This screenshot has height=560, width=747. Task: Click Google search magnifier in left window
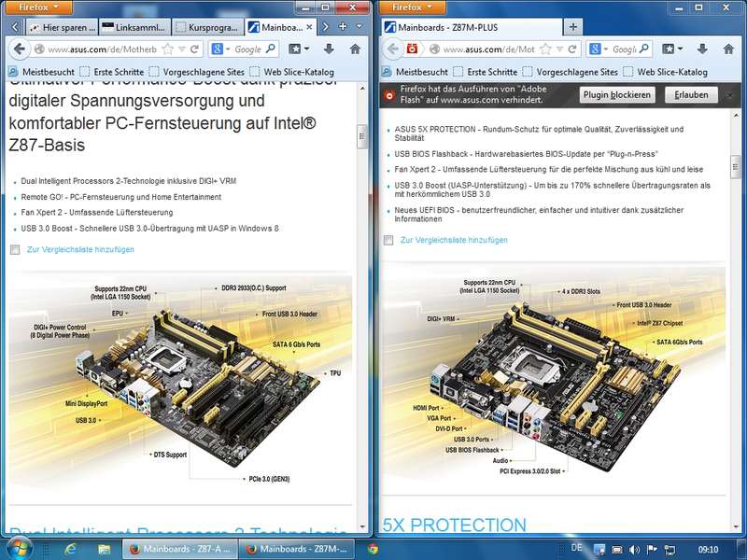(x=274, y=49)
